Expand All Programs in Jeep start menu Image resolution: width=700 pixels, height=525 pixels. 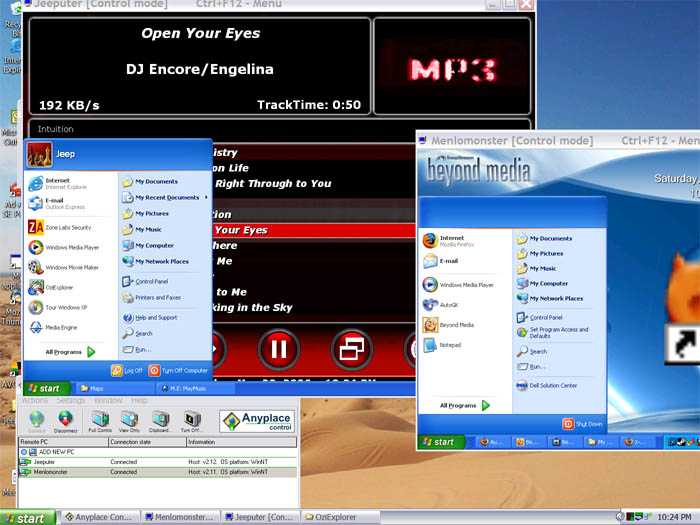(71, 352)
